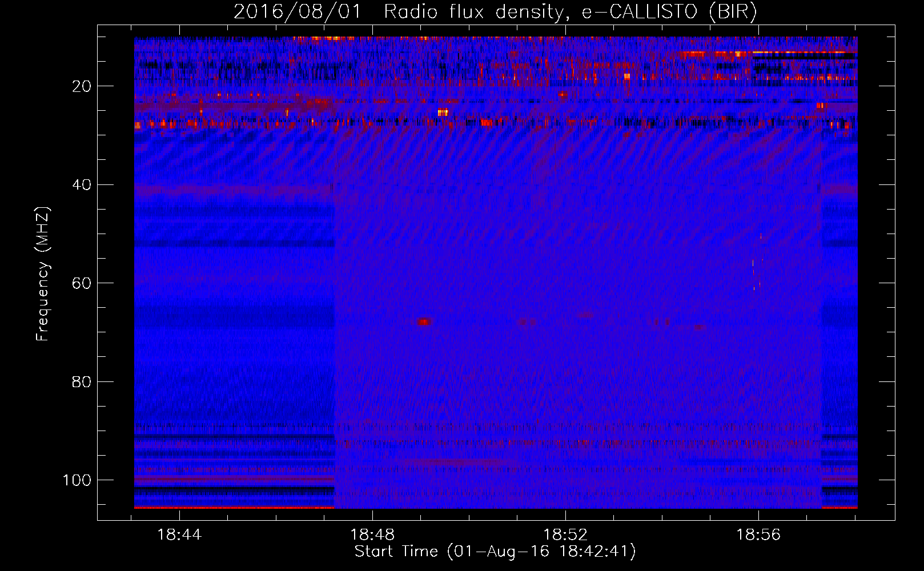
Task: Click the 60 frequency tick label
Action: coord(82,283)
